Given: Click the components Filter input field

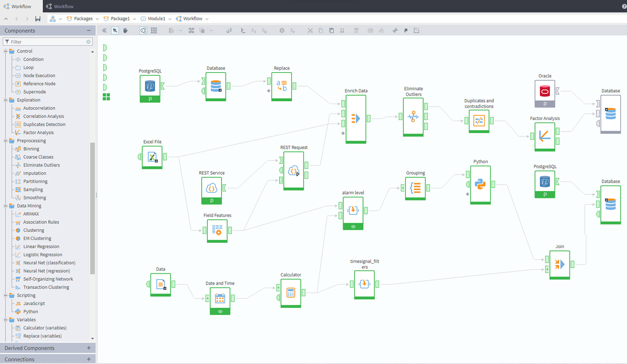Looking at the screenshot, I should (x=47, y=42).
